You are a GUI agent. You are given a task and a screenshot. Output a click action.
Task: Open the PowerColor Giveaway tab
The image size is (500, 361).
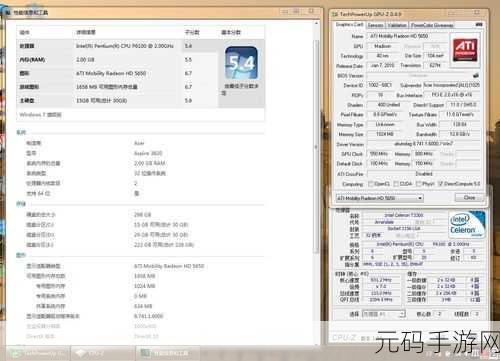[432, 25]
